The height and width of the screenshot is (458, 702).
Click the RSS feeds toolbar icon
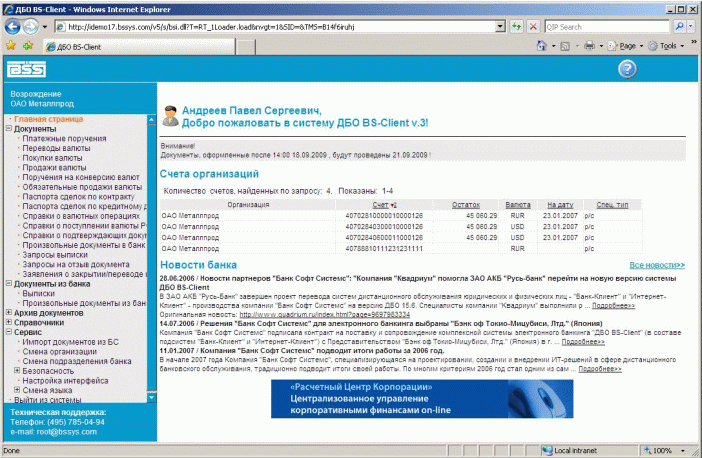click(x=565, y=46)
